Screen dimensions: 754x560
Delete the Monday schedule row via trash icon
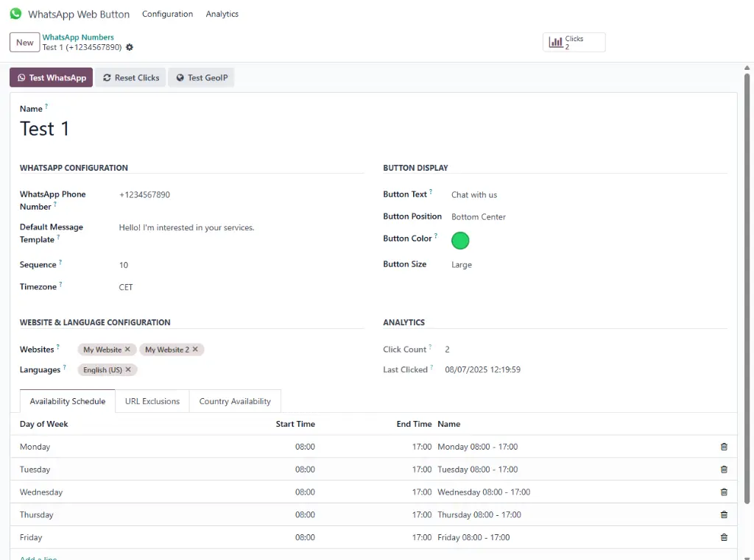click(x=723, y=446)
